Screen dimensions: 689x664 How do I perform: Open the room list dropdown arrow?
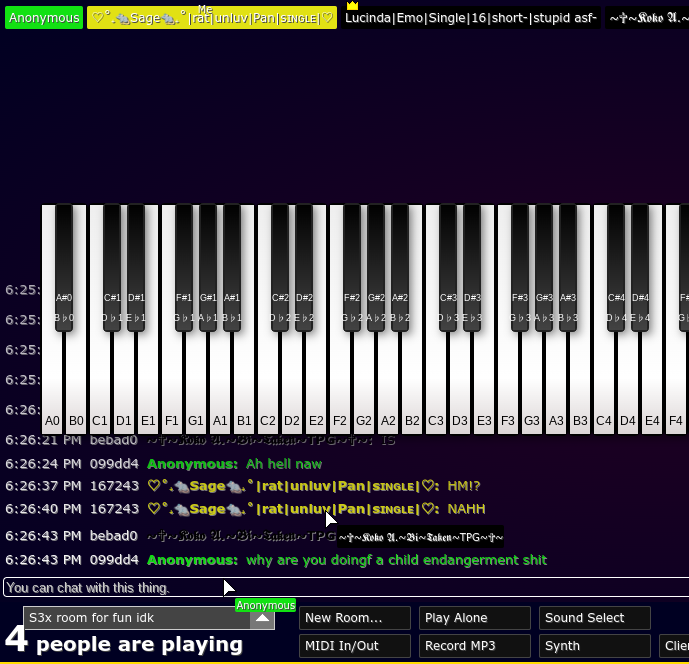pos(262,618)
